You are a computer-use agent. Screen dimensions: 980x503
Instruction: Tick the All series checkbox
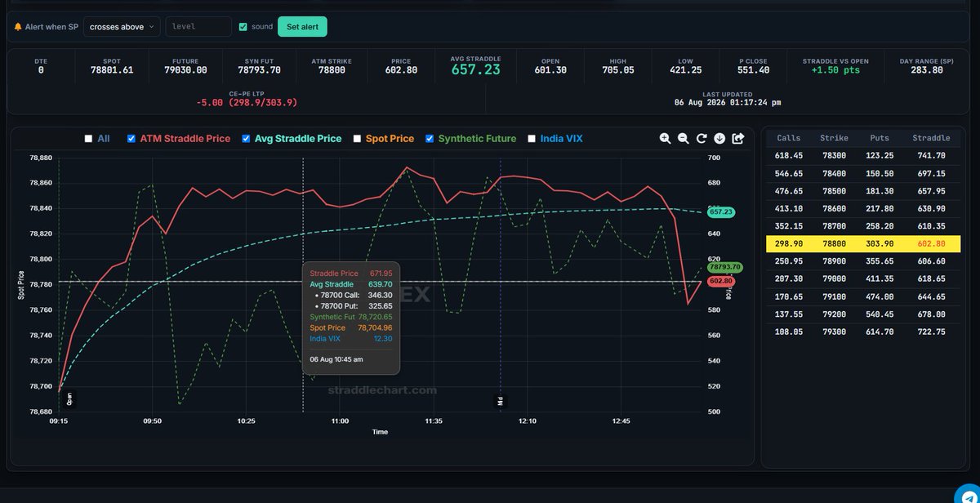pyautogui.click(x=88, y=139)
